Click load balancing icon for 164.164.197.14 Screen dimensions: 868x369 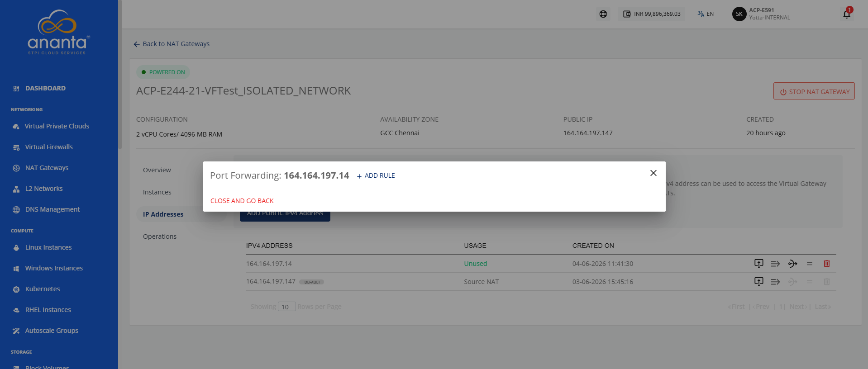pos(792,264)
